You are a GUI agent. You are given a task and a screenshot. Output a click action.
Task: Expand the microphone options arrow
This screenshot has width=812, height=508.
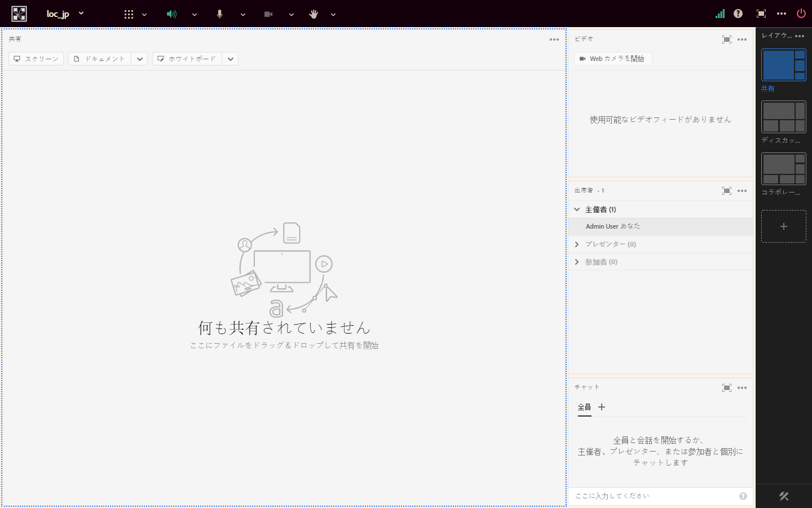243,15
